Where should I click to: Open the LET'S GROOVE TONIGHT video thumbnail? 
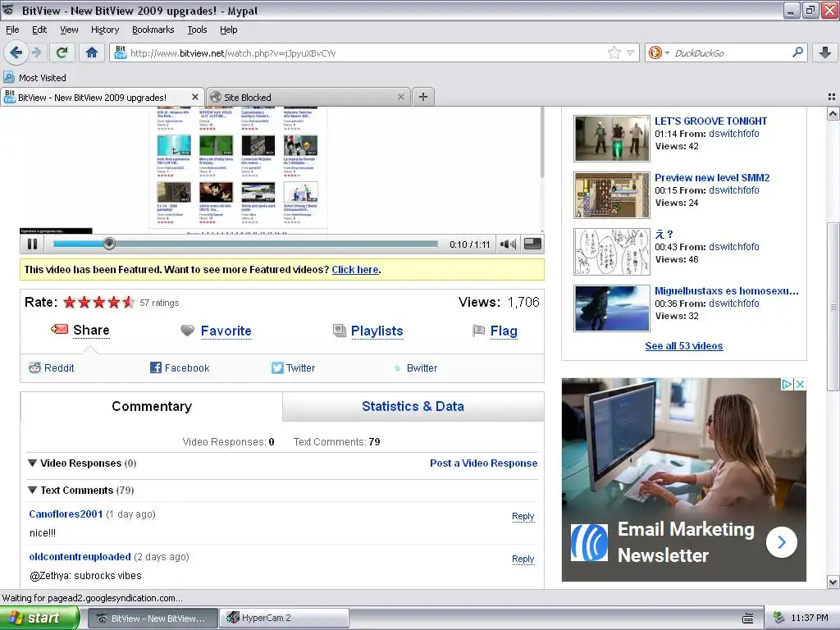coord(612,138)
